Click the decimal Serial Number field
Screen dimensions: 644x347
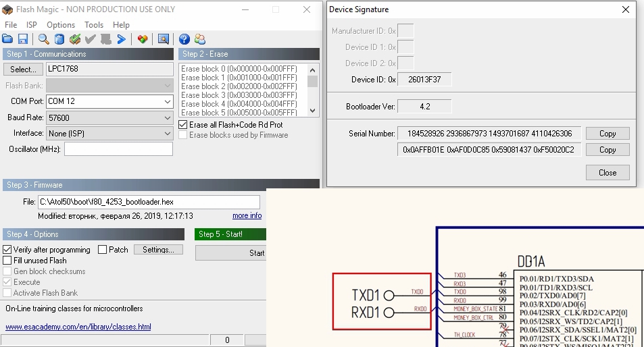pos(489,133)
